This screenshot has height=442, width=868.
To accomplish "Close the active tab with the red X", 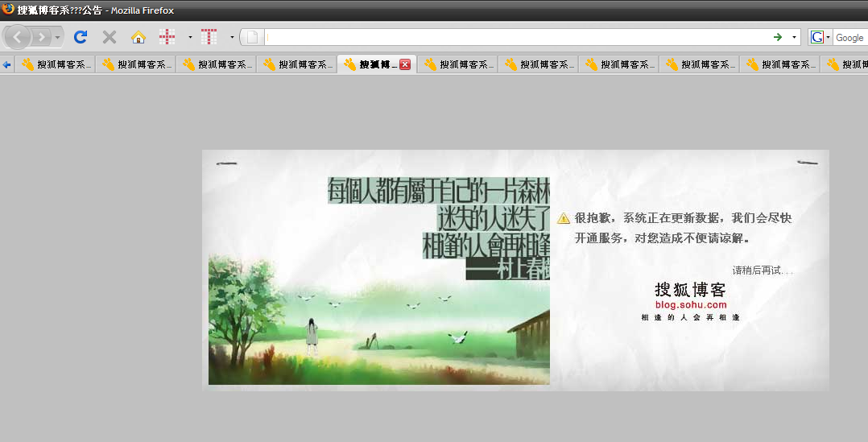I will coord(405,64).
